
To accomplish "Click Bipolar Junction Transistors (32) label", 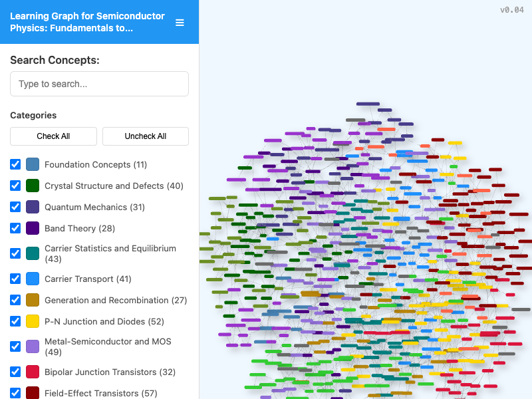I will tap(110, 372).
